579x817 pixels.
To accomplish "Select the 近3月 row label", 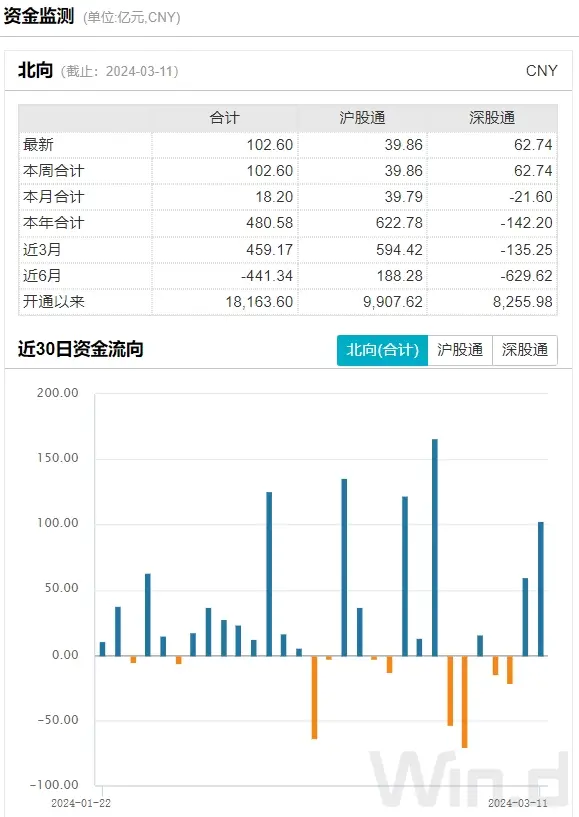I will click(42, 249).
